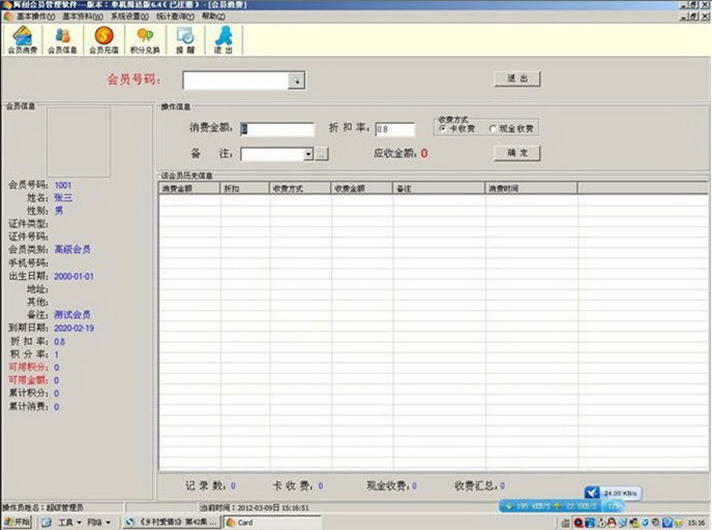Click the browser icon beside the start button

click(46, 522)
